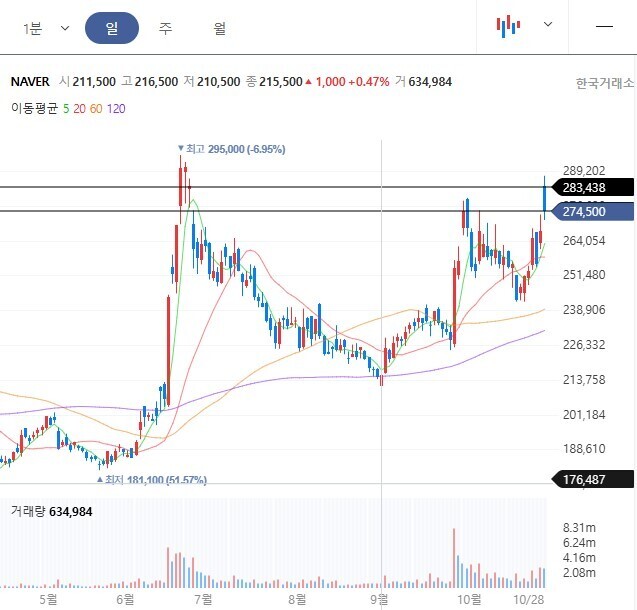Switch to the 월 (monthly) chart tab

click(x=219, y=28)
